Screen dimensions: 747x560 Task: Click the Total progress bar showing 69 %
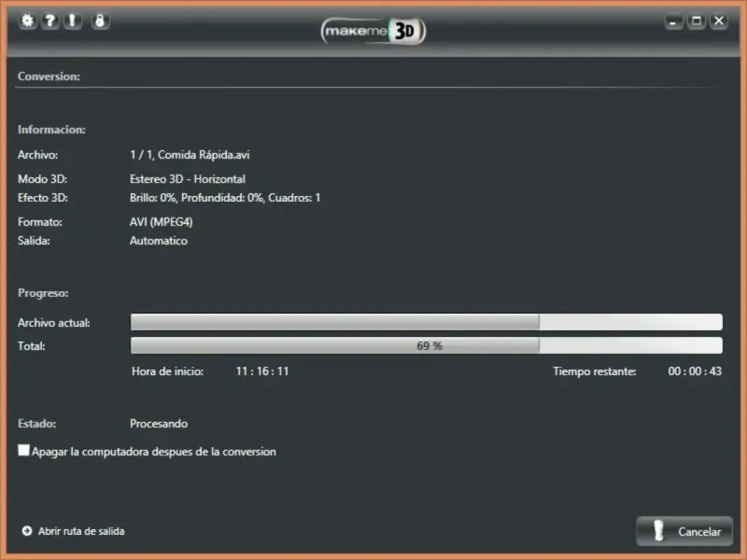(427, 345)
